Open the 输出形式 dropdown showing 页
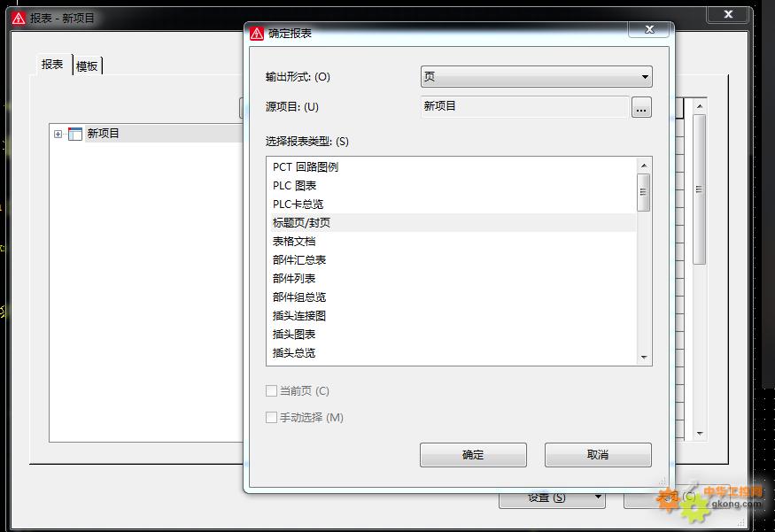Screen dimensions: 775x532 [536, 76]
